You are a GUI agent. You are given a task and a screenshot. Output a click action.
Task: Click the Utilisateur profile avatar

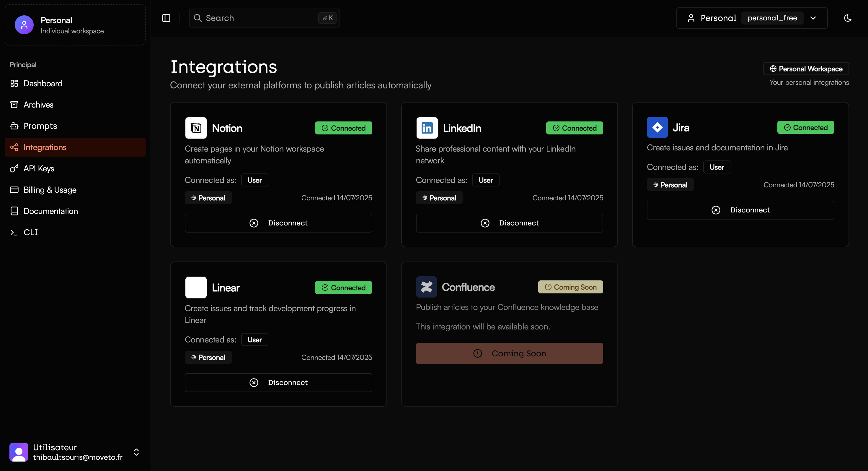[19, 452]
